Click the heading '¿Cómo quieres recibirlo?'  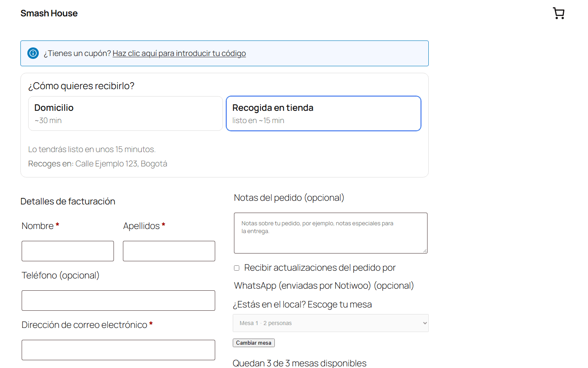click(x=81, y=86)
